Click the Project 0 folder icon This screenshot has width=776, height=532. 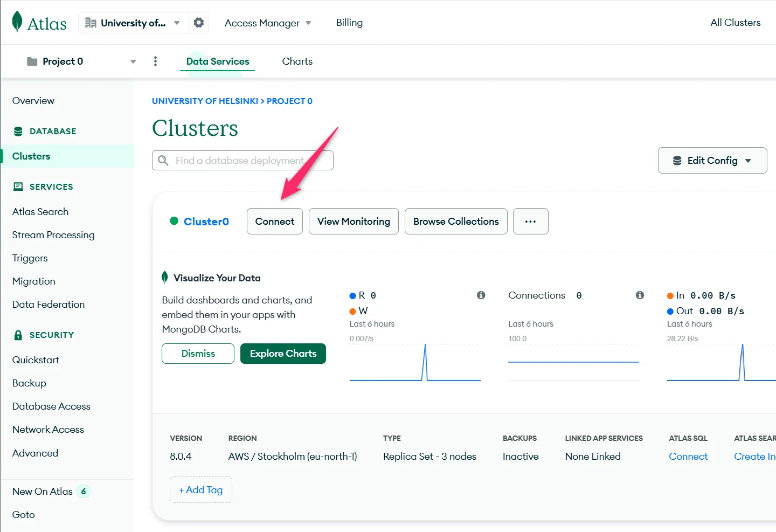(32, 61)
